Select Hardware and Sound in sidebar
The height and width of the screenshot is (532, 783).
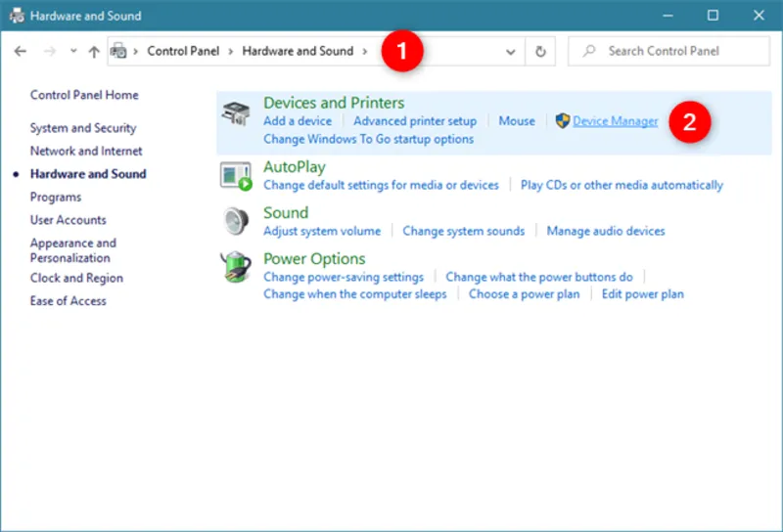pyautogui.click(x=88, y=174)
